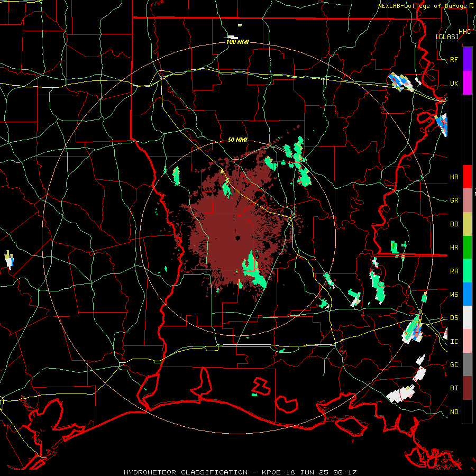Image resolution: width=476 pixels, height=476 pixels.
Task: Click the NEXLAB-College of DuPage credit text
Action: pyautogui.click(x=423, y=6)
